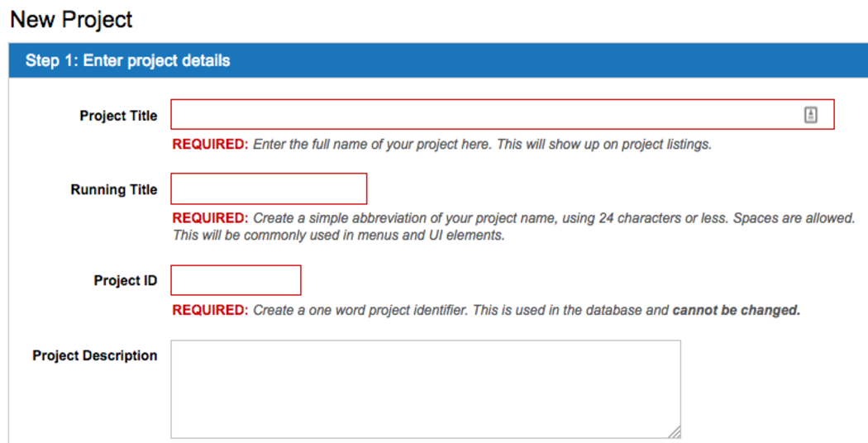
Task: Focus the Running Title text box
Action: pos(269,188)
